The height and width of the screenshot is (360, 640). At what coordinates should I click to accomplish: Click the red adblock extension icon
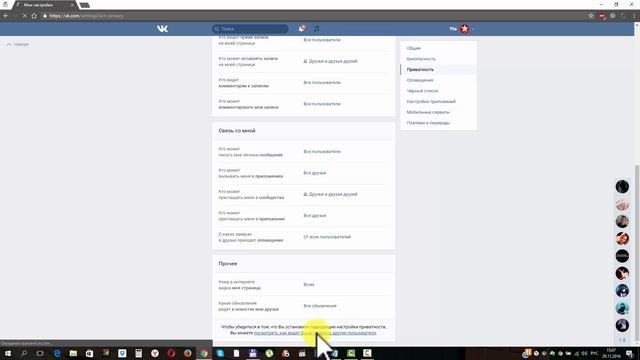[x=602, y=16]
